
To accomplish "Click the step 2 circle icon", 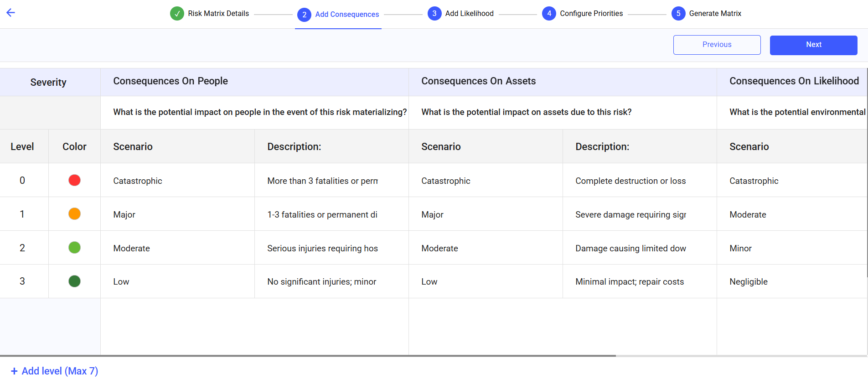I will (304, 15).
